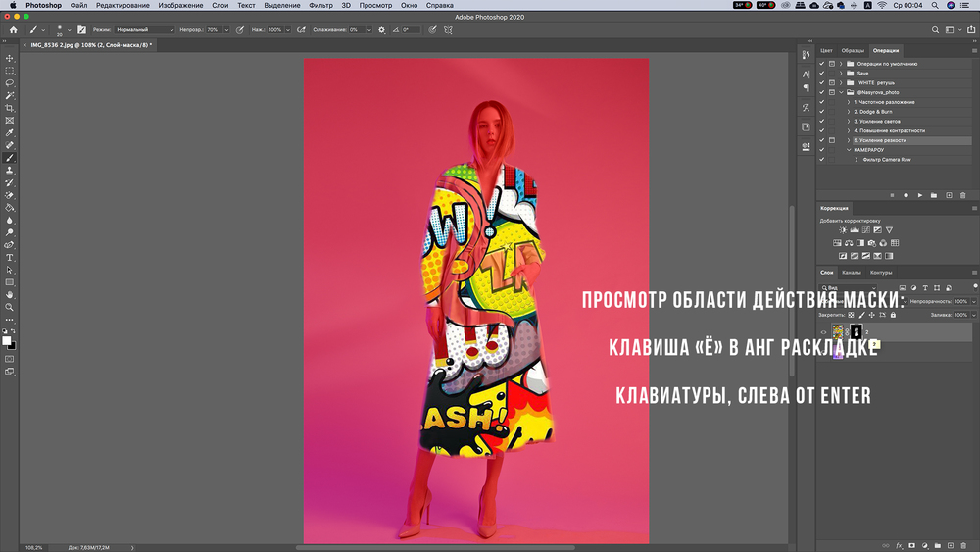Toggle checkbox for Dodge & Burn action
The image size is (980, 552).
tap(821, 112)
